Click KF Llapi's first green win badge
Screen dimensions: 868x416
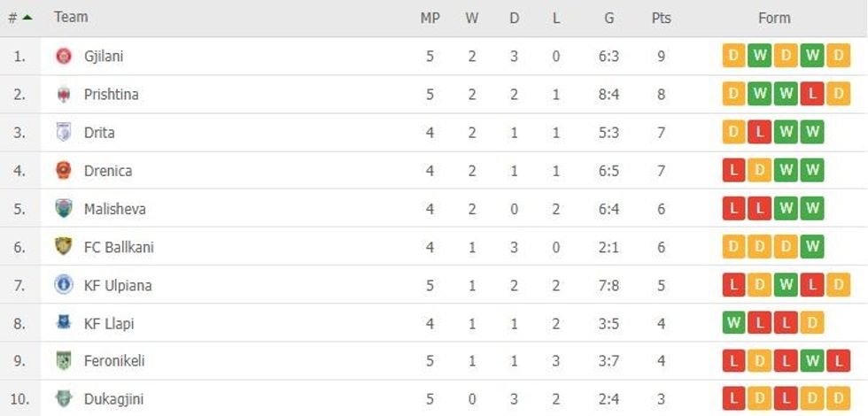click(733, 323)
